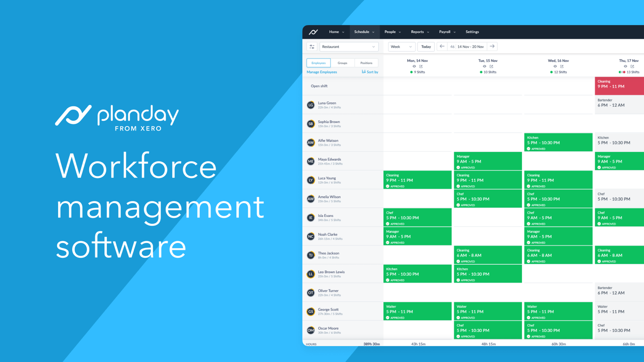Click the Today button

pyautogui.click(x=426, y=46)
